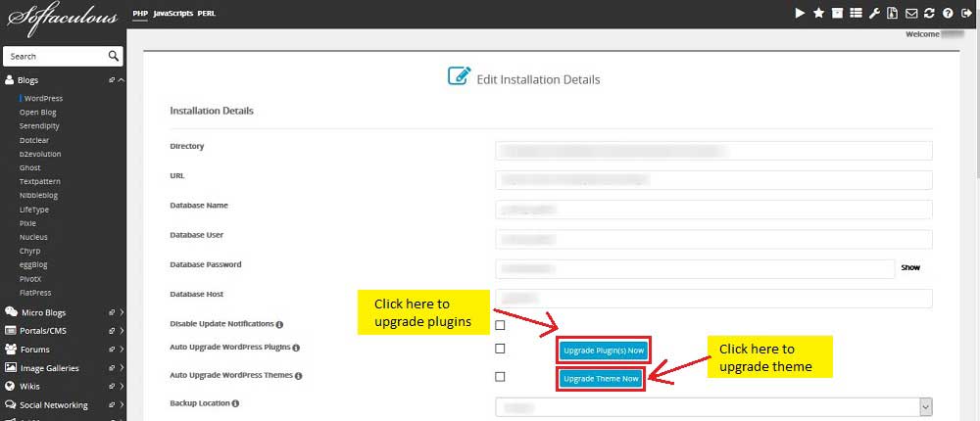Select Serendipity in the sidebar
The image size is (980, 421).
tap(39, 126)
